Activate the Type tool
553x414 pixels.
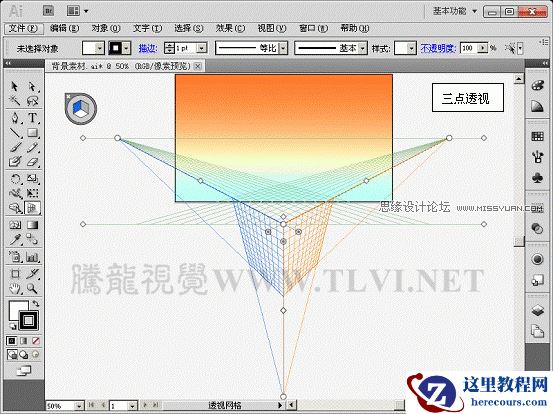coord(32,118)
